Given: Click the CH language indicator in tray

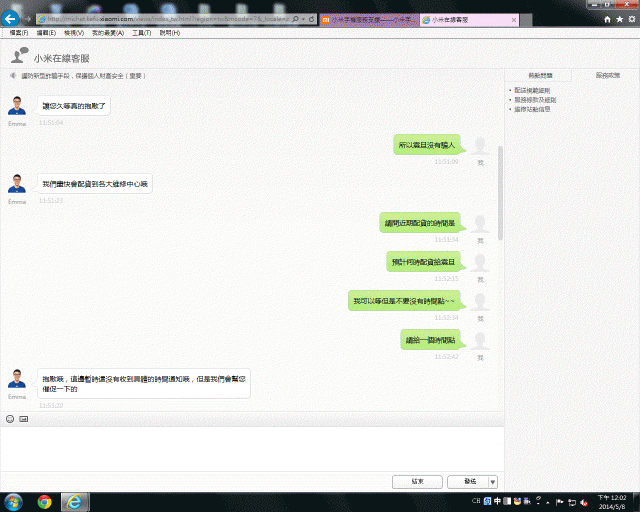Looking at the screenshot, I should click(476, 501).
